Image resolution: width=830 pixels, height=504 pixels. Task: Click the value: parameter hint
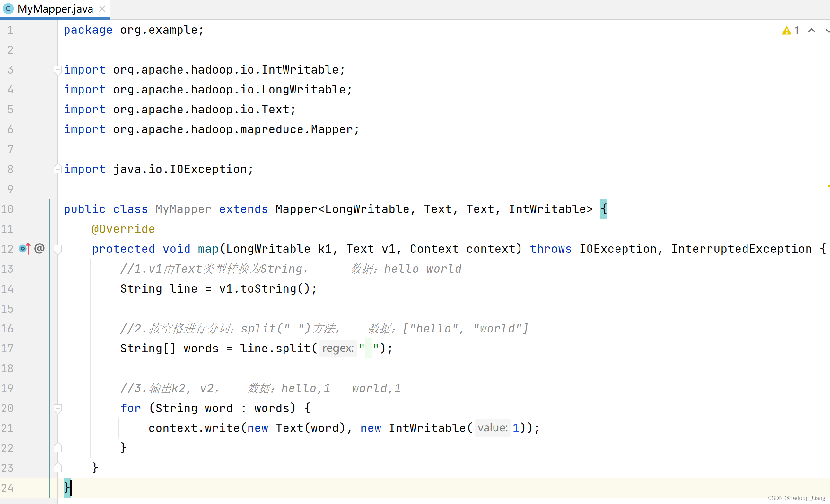(492, 428)
